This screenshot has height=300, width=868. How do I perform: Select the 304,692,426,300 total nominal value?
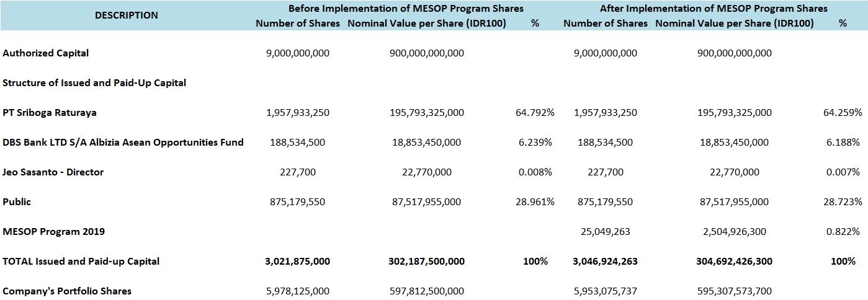(735, 262)
